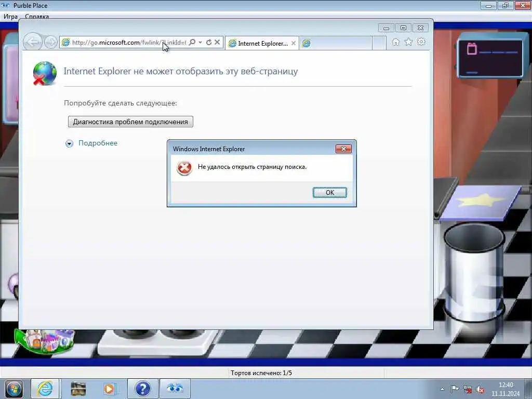Viewport: 532px width, 399px height.
Task: Switch to the second blank browser tab
Action: point(336,44)
